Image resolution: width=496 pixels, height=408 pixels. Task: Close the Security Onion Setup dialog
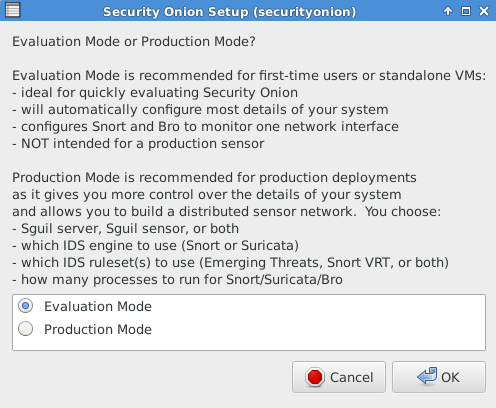click(484, 11)
